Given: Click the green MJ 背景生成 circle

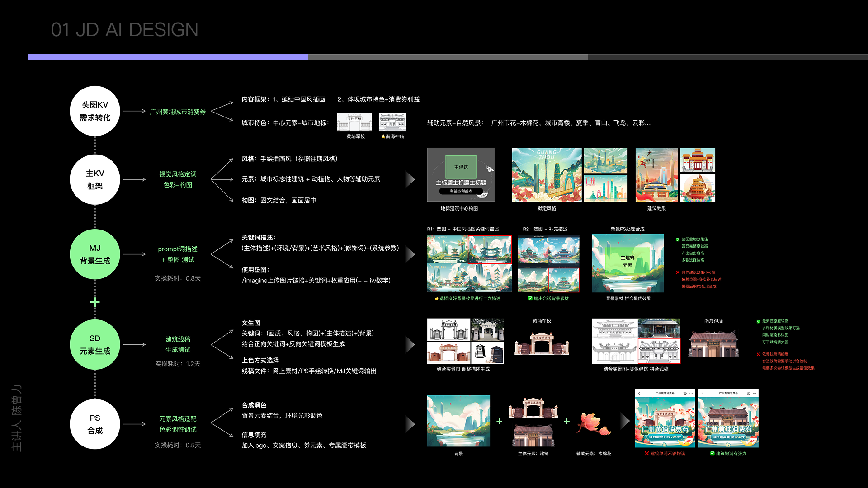Looking at the screenshot, I should [x=95, y=254].
